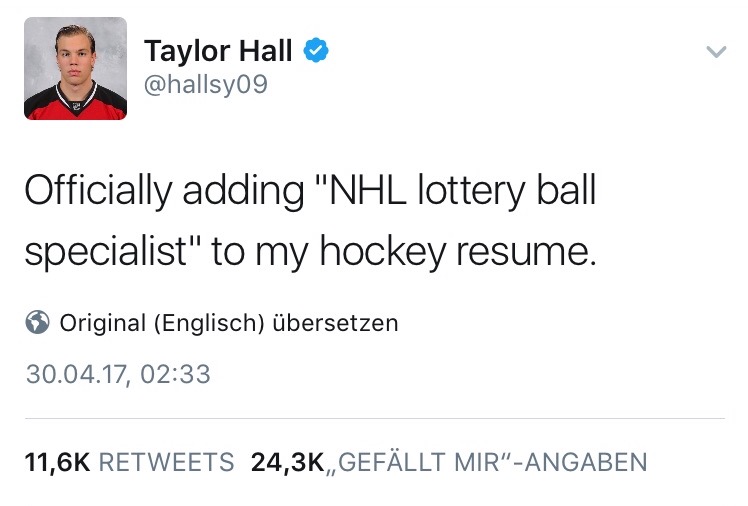Click the blue verified badge icon
The width and height of the screenshot is (748, 506).
[317, 49]
